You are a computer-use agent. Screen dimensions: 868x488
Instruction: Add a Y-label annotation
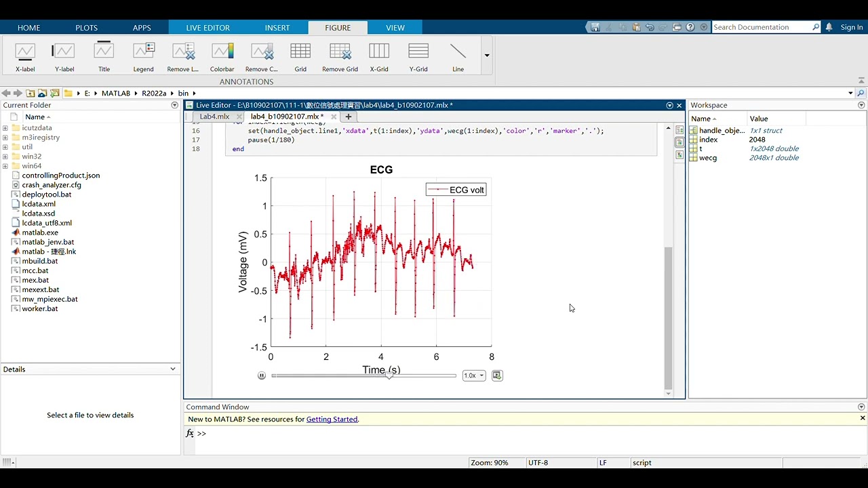click(64, 57)
